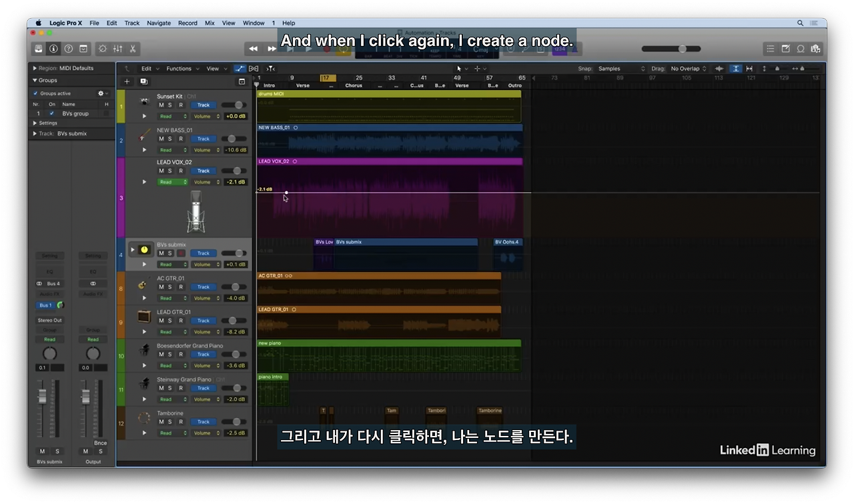
Task: Mute the AC GTR_01 track
Action: point(161,287)
